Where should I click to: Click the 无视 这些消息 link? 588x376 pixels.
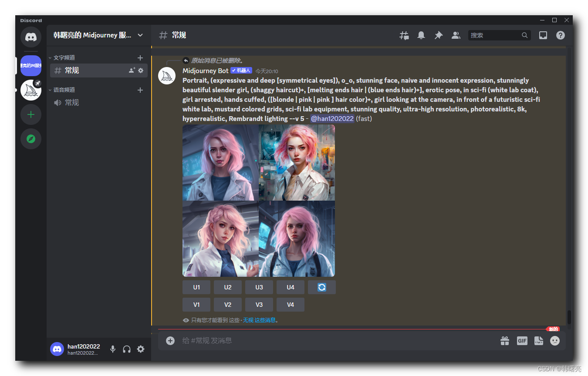pos(259,320)
